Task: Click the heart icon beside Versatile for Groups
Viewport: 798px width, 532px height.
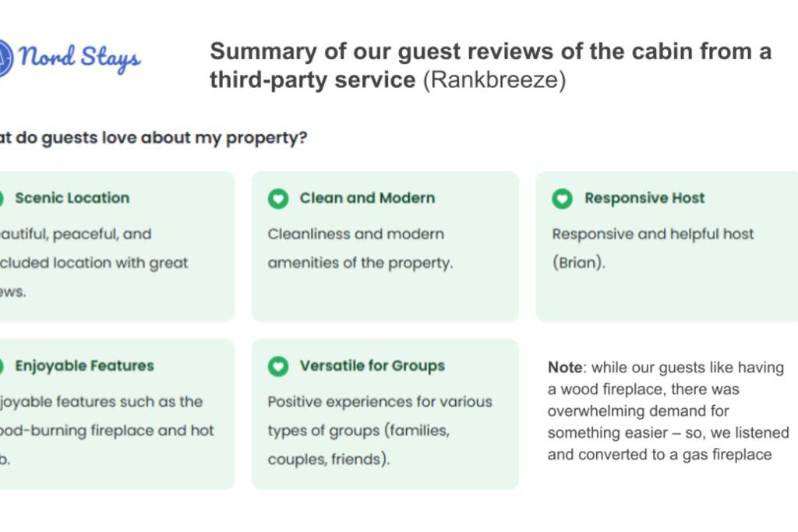Action: (x=278, y=366)
